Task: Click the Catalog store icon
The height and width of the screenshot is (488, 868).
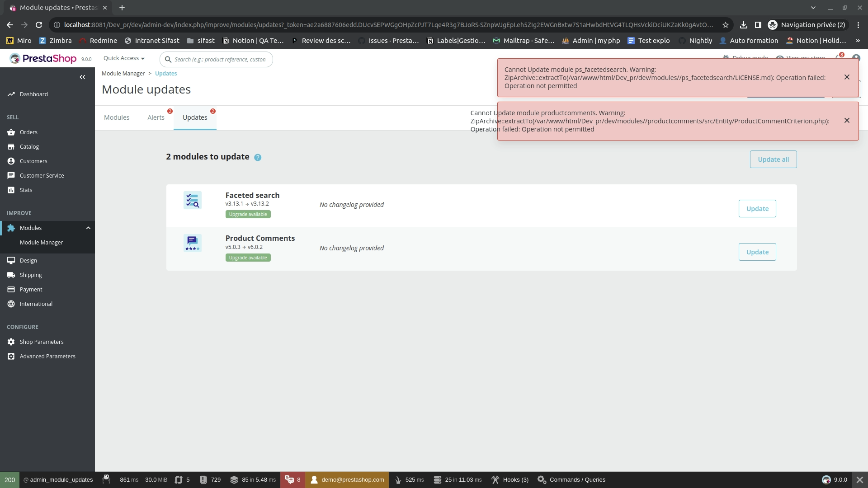Action: tap(11, 146)
